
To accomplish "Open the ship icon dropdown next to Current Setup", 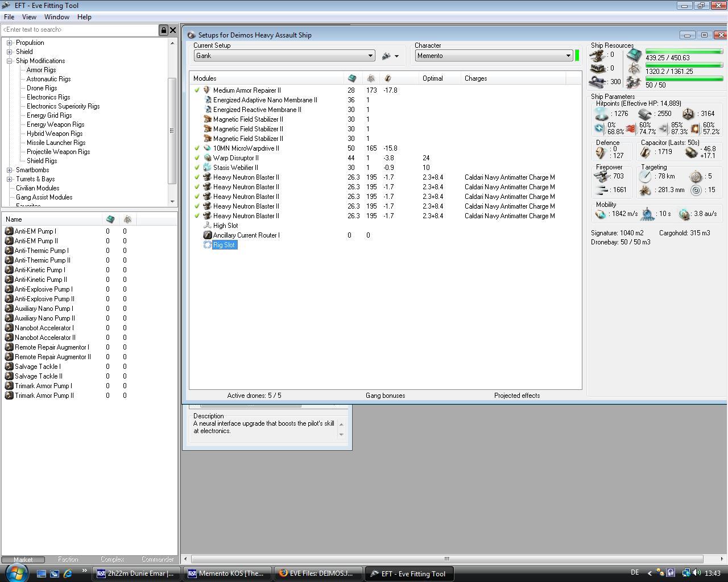I will [x=390, y=56].
